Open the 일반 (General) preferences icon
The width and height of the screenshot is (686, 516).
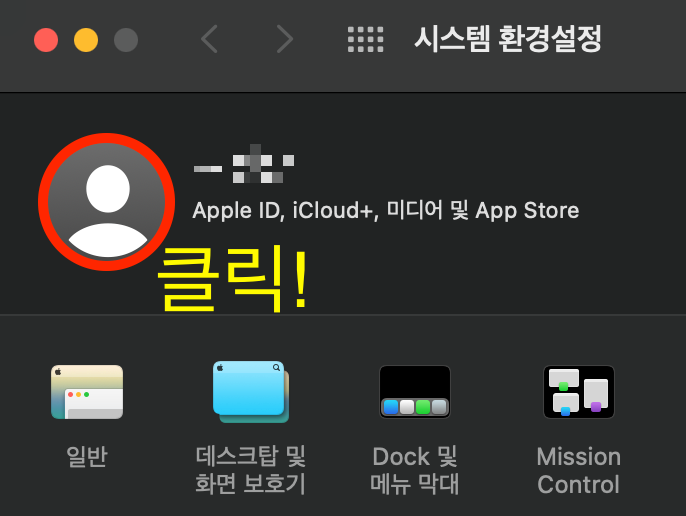tap(87, 392)
